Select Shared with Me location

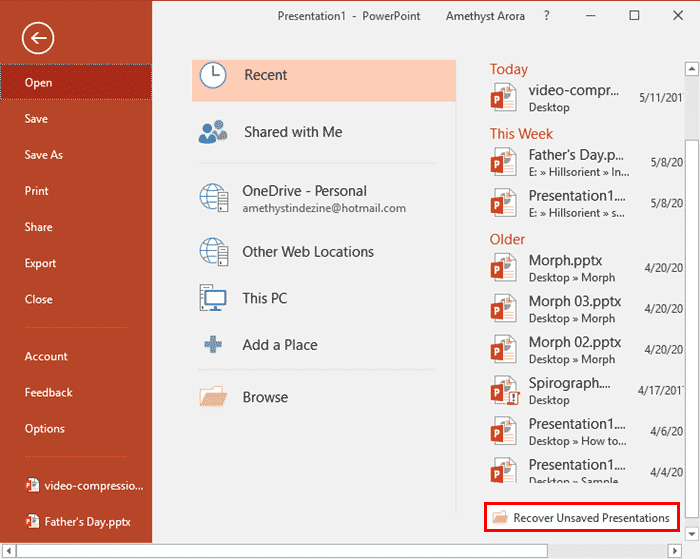coord(324,132)
